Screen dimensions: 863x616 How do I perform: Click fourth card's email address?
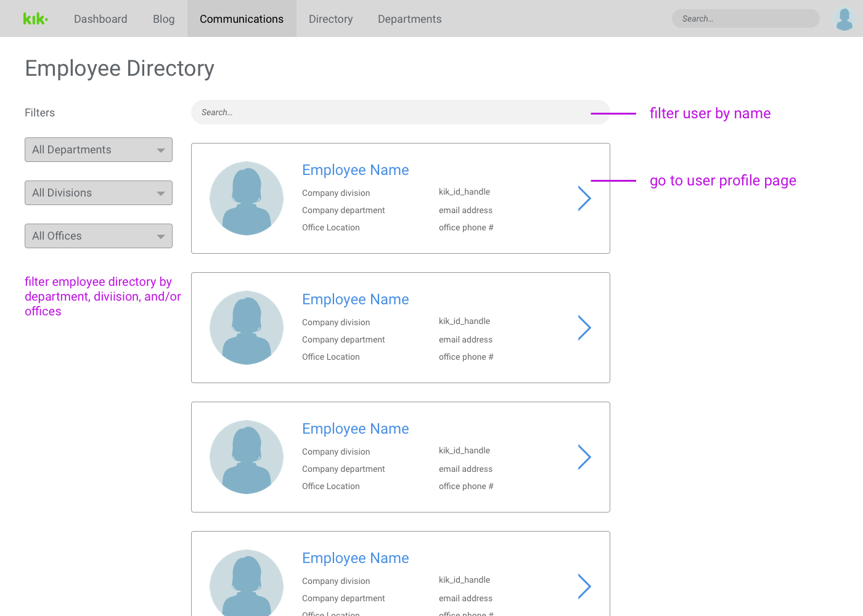[466, 598]
